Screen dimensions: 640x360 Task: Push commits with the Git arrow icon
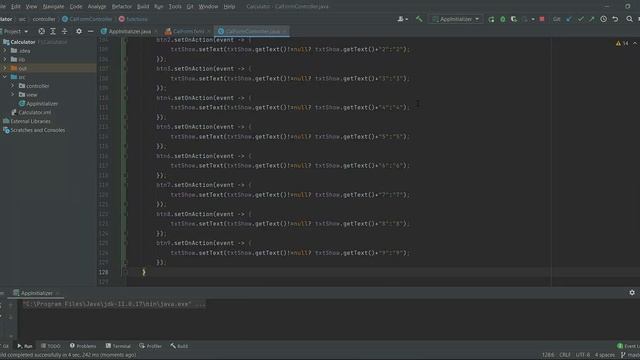pos(591,19)
